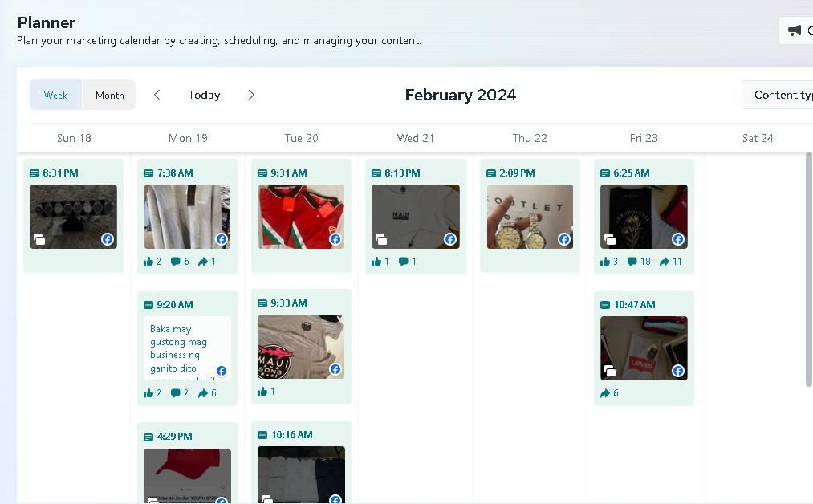Click megaphone icon at top right

point(795,30)
